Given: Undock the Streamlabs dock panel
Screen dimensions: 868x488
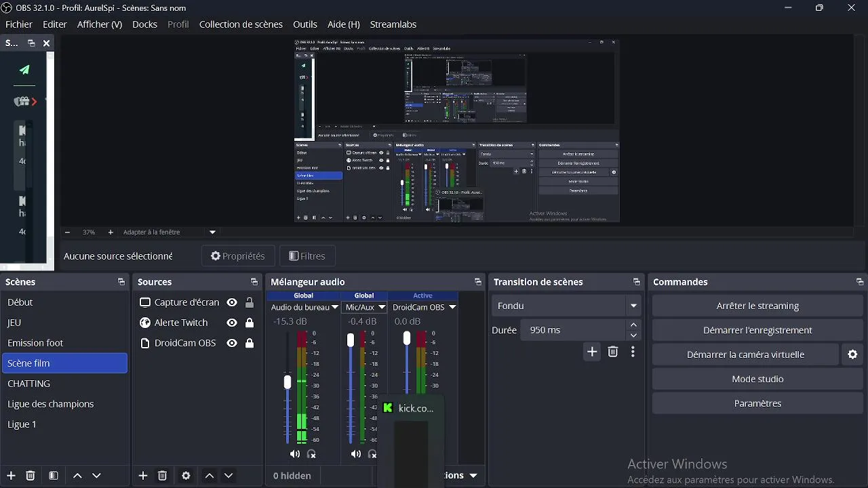Looking at the screenshot, I should click(31, 43).
